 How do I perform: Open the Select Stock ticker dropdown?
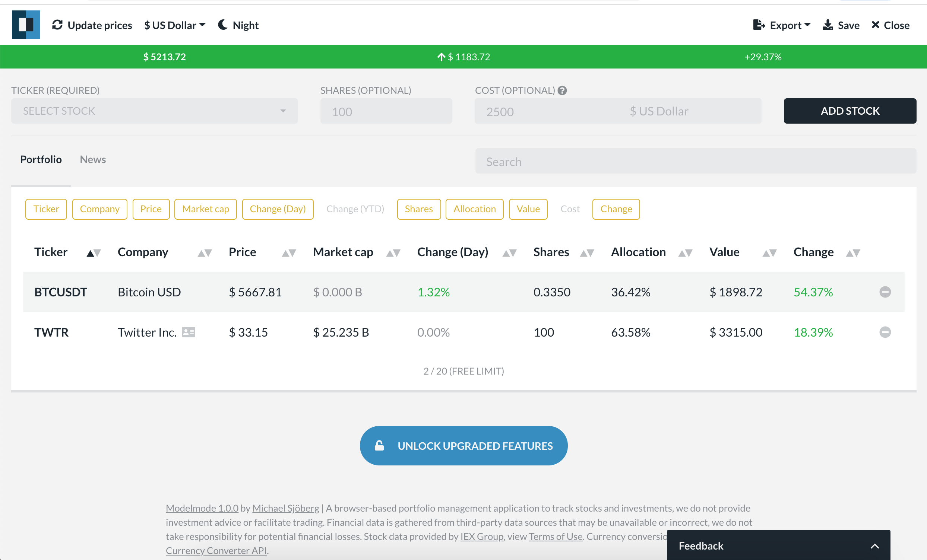[154, 111]
